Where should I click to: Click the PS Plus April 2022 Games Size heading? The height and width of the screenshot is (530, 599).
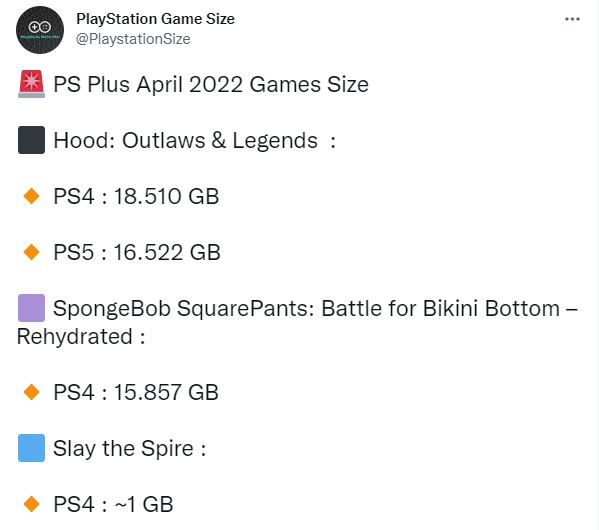coord(211,84)
